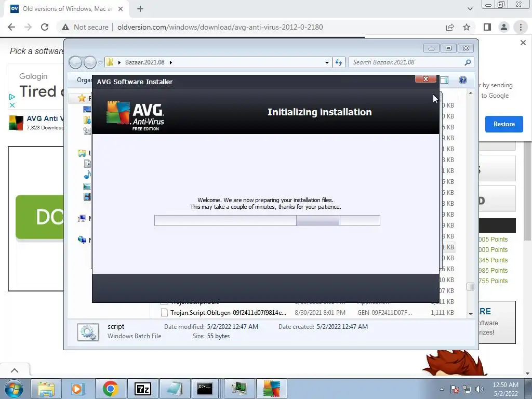Open Music library in Explorer navigation pane
The image size is (532, 399).
coord(87,175)
